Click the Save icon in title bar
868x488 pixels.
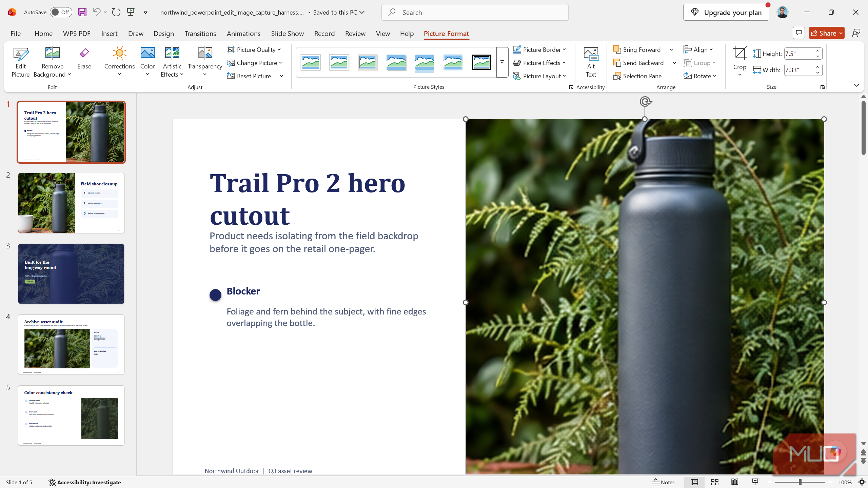click(82, 12)
